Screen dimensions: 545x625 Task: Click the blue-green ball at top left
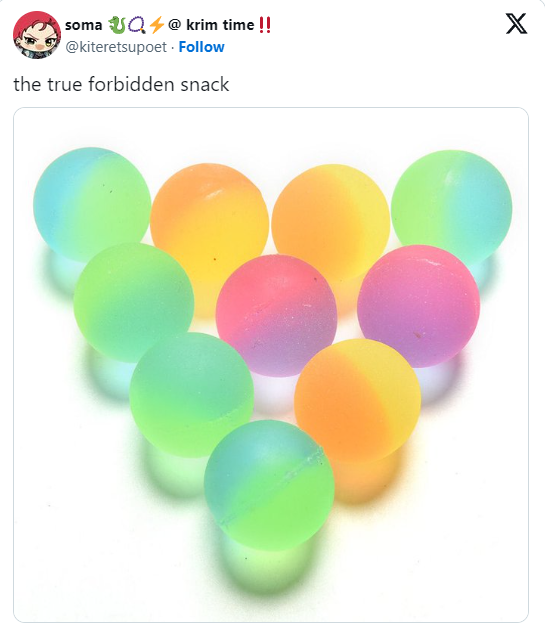(x=92, y=205)
